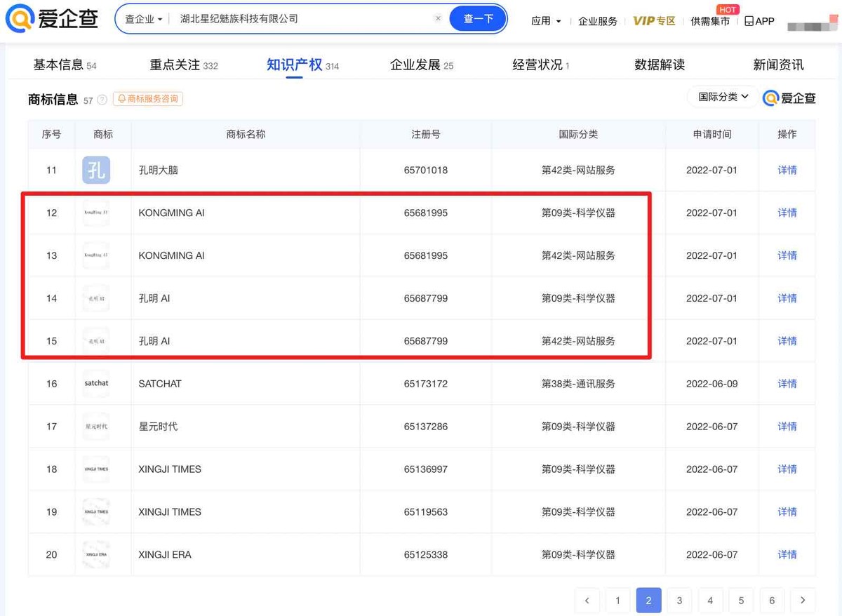This screenshot has height=616, width=842.
Task: Click the 爱企查 logo at top left
Action: 52,18
